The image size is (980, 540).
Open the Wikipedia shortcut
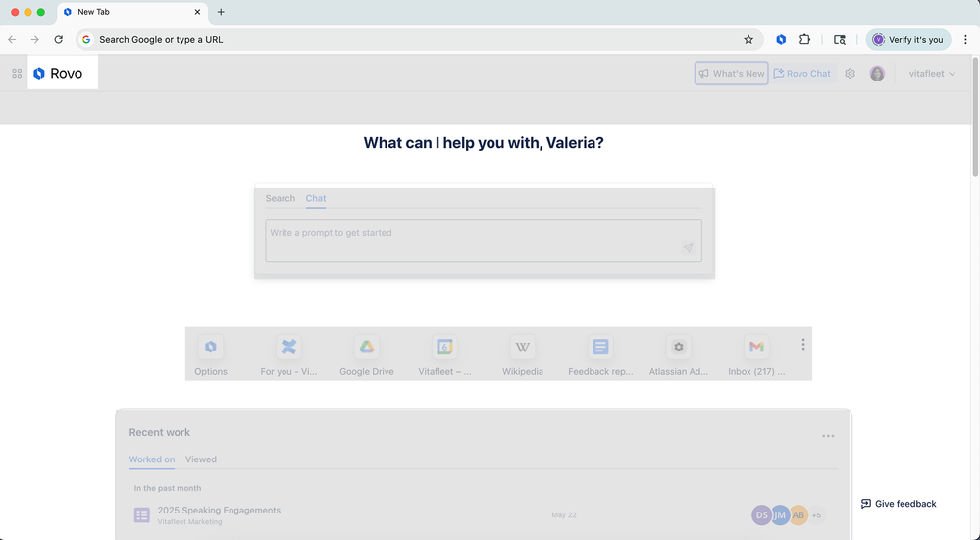click(523, 355)
